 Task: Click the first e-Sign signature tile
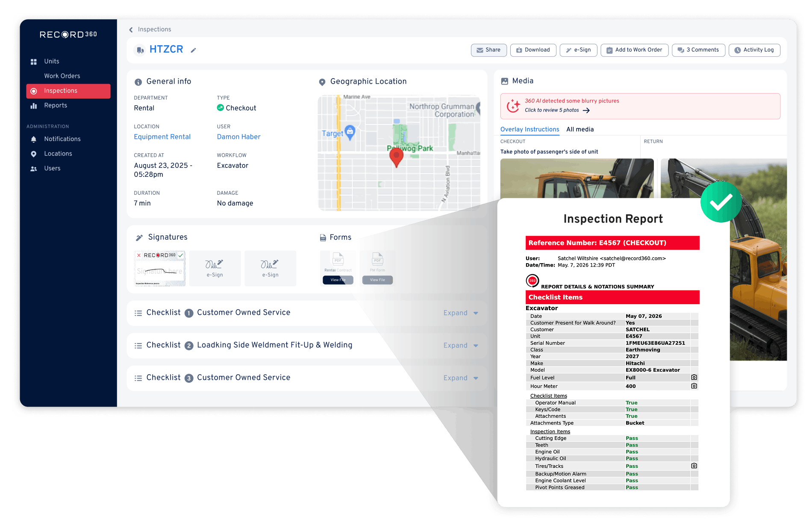(215, 268)
